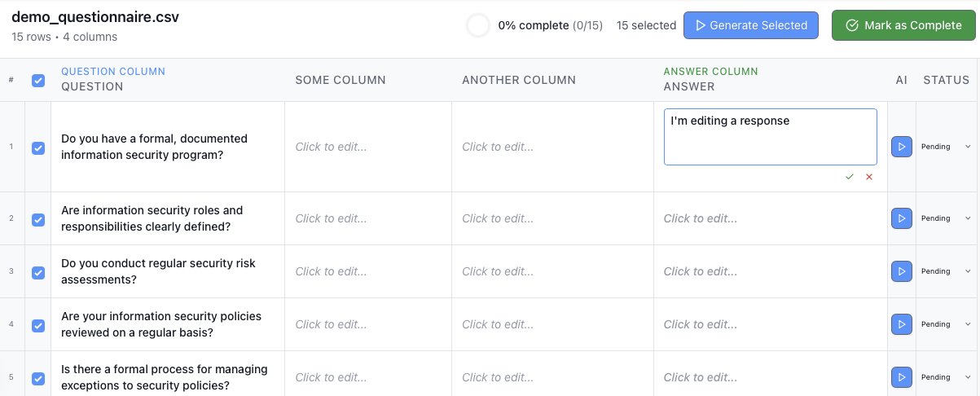The height and width of the screenshot is (396, 980).
Task: Deselect the row 5 checkbox
Action: tap(38, 378)
